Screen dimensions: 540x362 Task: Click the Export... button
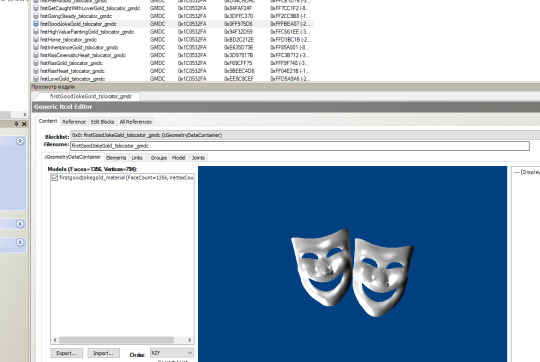click(x=66, y=353)
